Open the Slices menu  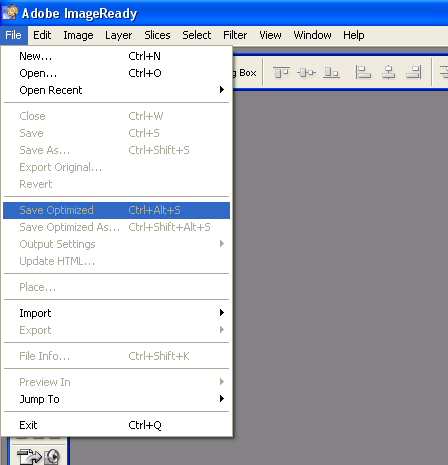(157, 35)
